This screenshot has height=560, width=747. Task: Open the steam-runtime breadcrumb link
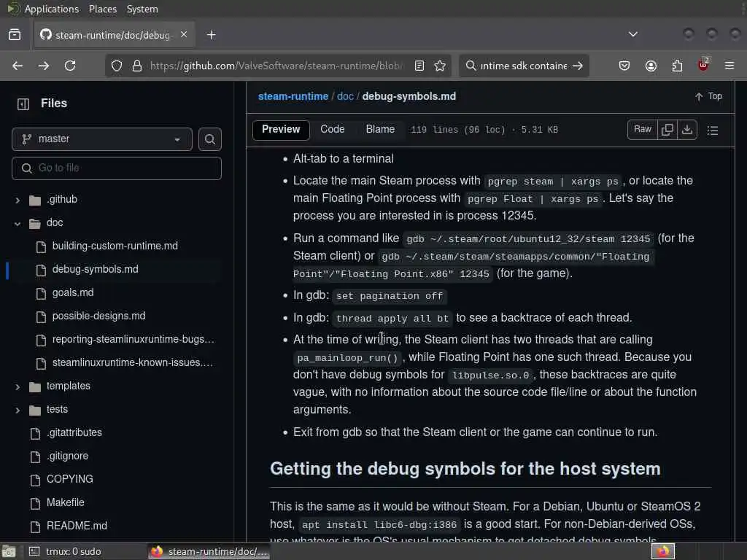click(x=293, y=96)
